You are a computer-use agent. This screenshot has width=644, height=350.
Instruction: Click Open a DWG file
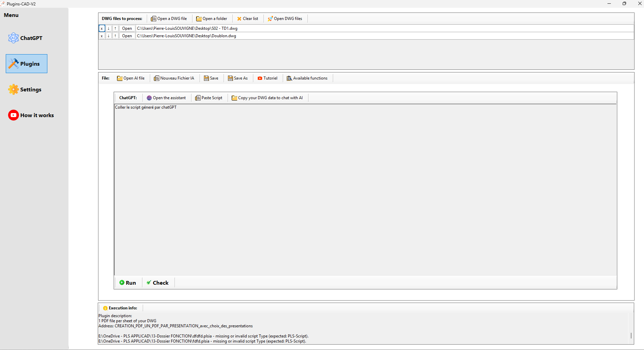(169, 19)
